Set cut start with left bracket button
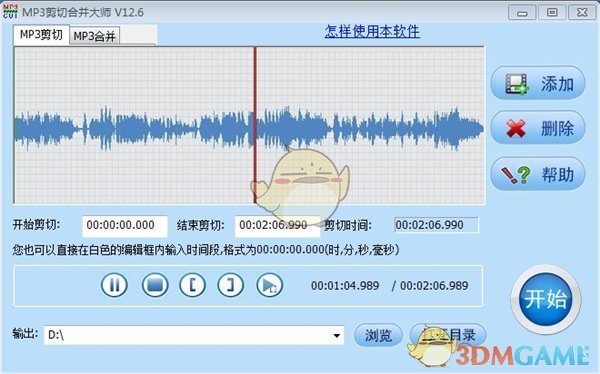Viewport: 600px width, 374px height. coord(192,285)
